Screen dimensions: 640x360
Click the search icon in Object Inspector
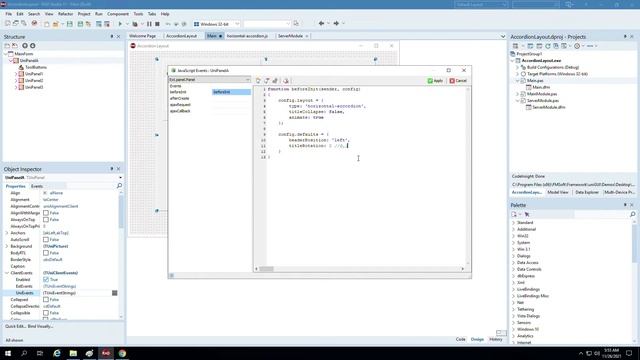tap(119, 186)
